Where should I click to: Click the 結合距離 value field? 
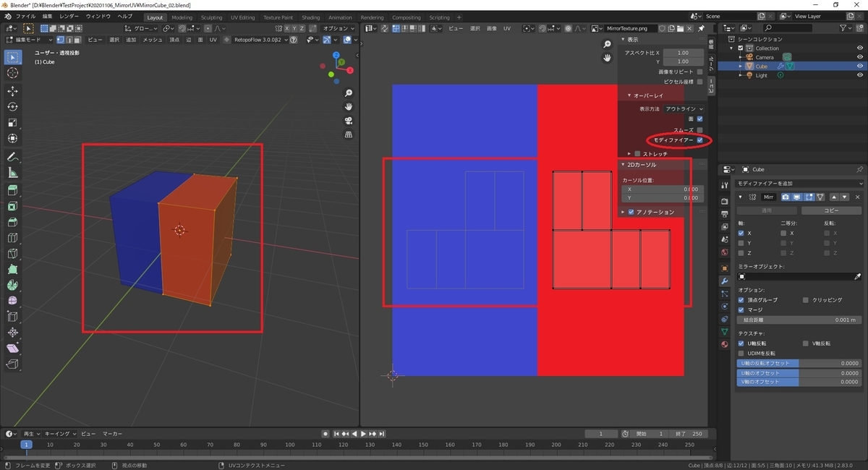pyautogui.click(x=799, y=320)
